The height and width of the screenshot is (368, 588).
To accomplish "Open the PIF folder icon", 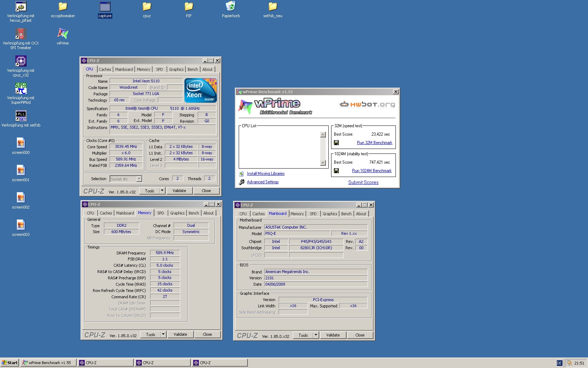I will [189, 6].
